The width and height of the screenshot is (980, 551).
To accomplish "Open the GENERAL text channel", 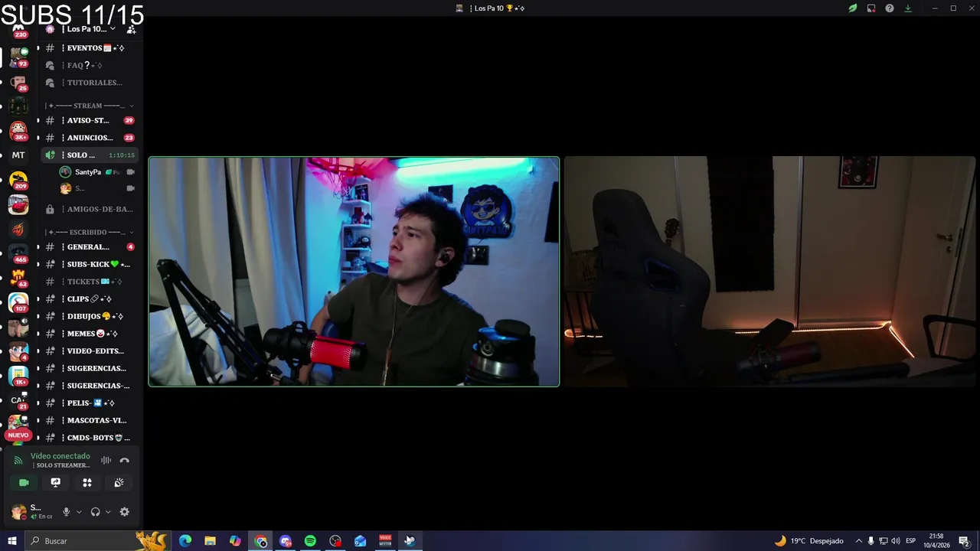I will (90, 247).
